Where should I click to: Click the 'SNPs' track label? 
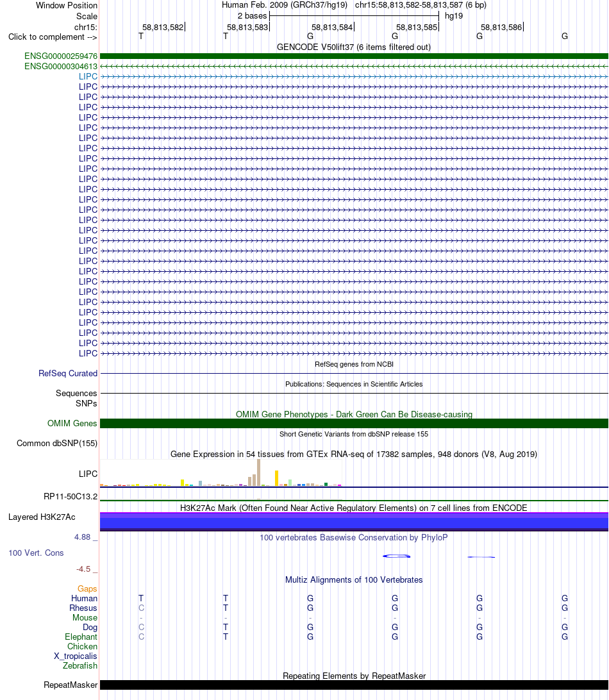[x=86, y=404]
